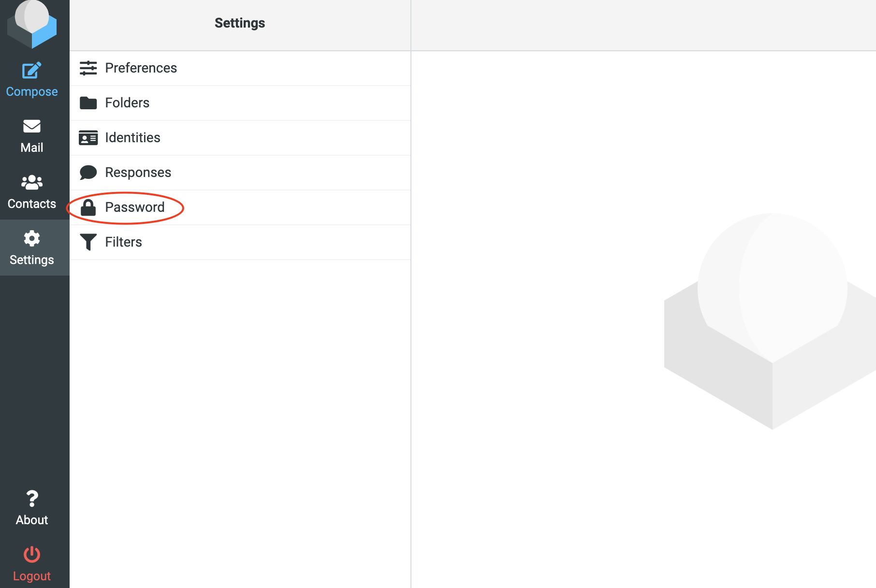The width and height of the screenshot is (876, 588).
Task: Open the circled Password settings entry
Action: 135,207
